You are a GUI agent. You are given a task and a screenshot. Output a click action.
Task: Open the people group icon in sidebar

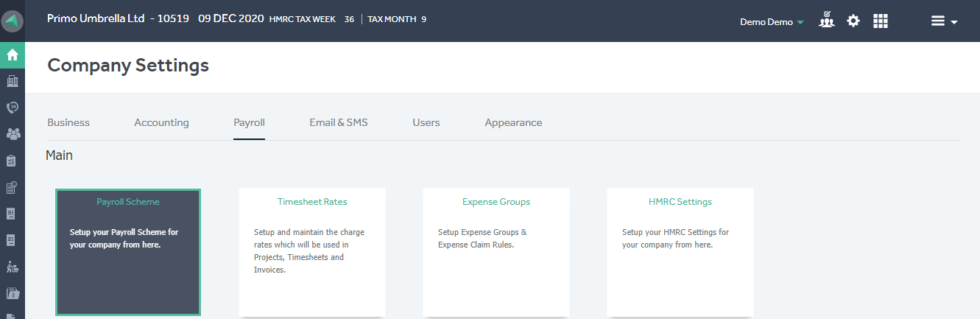[x=13, y=134]
